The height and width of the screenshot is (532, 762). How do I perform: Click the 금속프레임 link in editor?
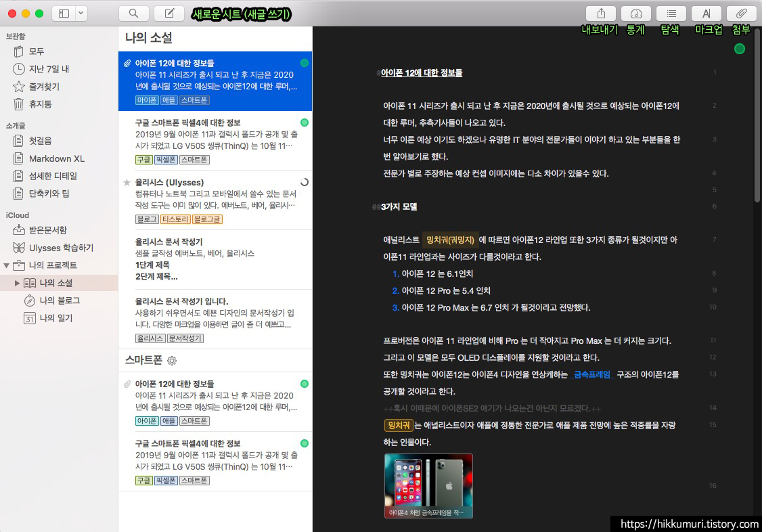point(592,374)
